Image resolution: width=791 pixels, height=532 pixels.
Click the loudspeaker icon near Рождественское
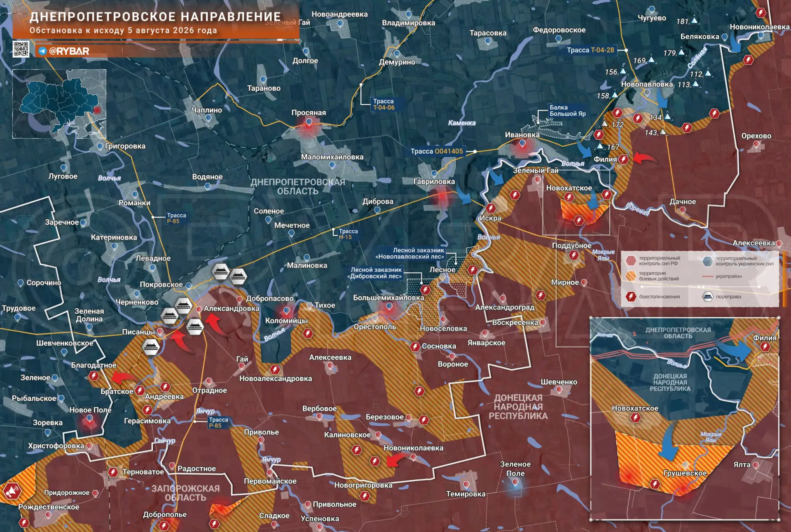pyautogui.click(x=12, y=492)
